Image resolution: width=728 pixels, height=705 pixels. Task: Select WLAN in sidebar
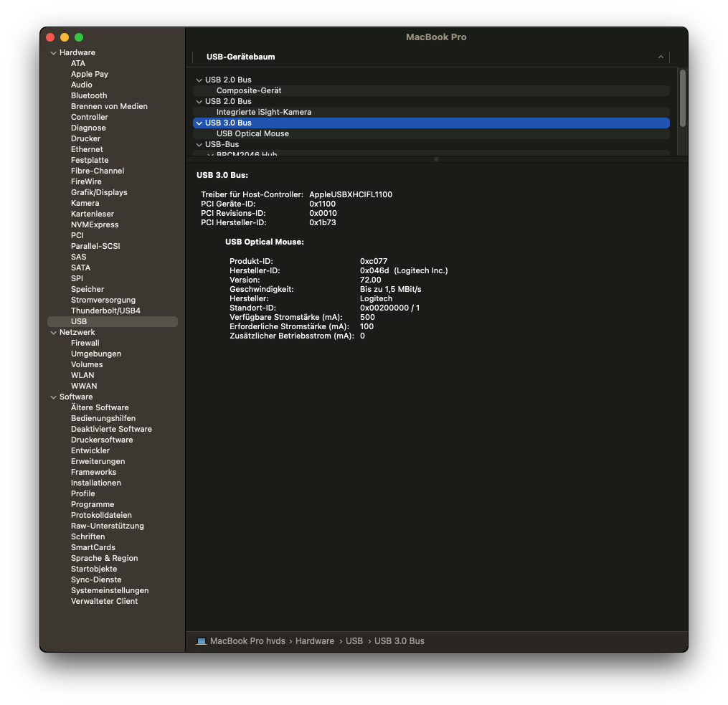(82, 375)
